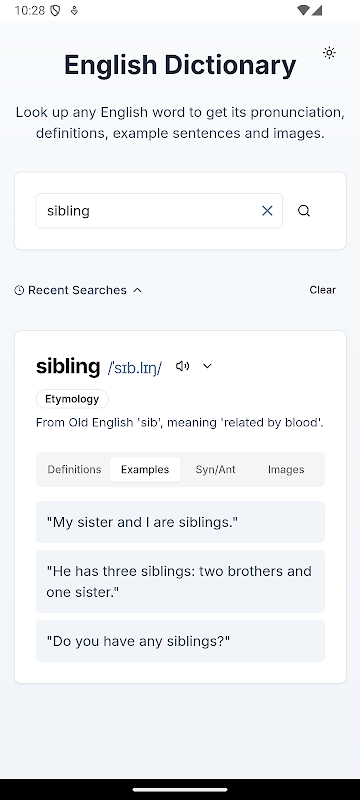The width and height of the screenshot is (360, 800).
Task: Select the Examples tab
Action: click(145, 469)
